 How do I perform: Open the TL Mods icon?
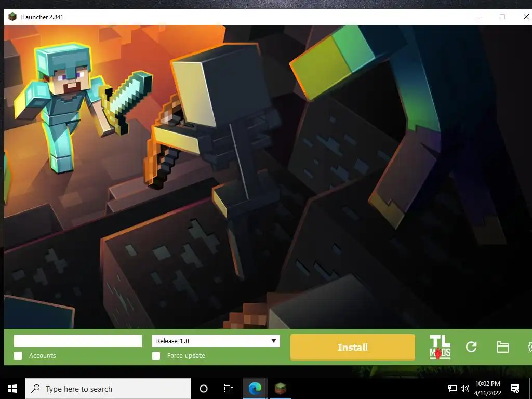(x=440, y=347)
